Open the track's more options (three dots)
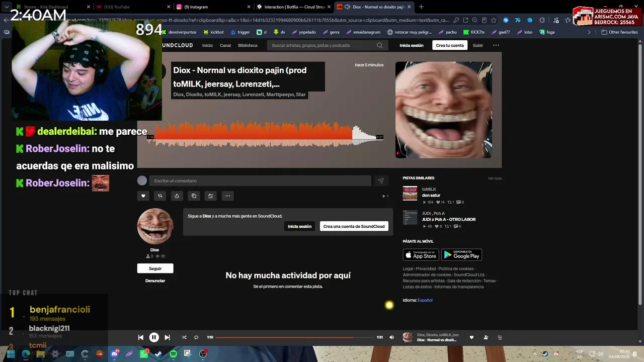Screen dimensions: 644x362 click(227, 196)
